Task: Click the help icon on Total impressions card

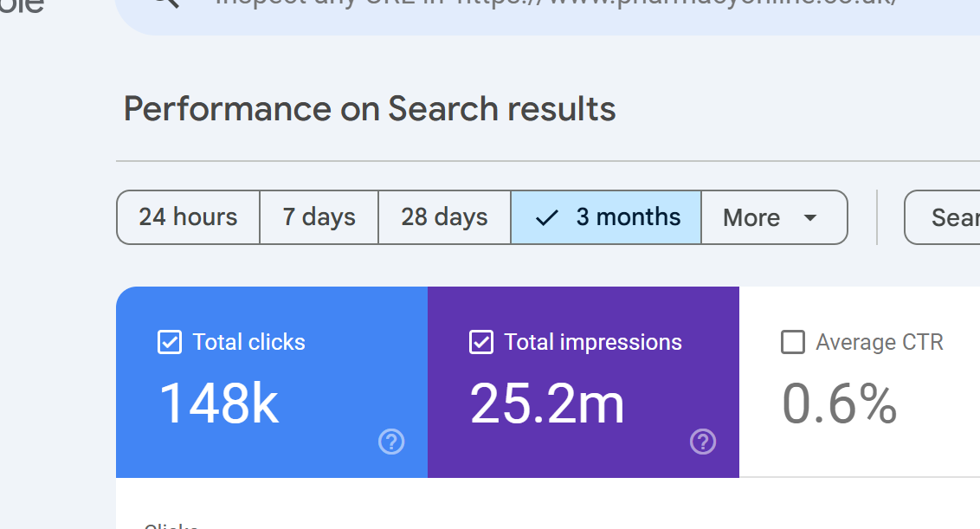Action: coord(703,442)
